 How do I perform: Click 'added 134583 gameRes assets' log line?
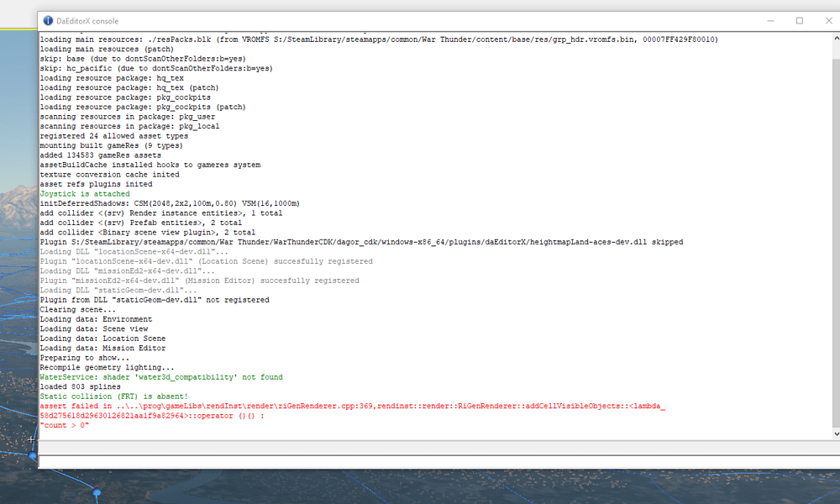[x=98, y=155]
